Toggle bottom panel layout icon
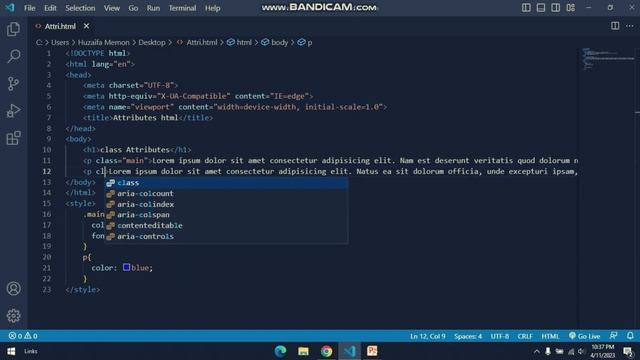Viewport: 640px width, 360px height. (541, 8)
